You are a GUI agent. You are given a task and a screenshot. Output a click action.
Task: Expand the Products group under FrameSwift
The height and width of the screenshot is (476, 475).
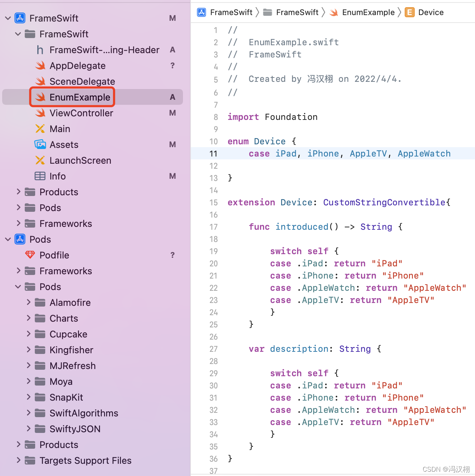coord(18,192)
